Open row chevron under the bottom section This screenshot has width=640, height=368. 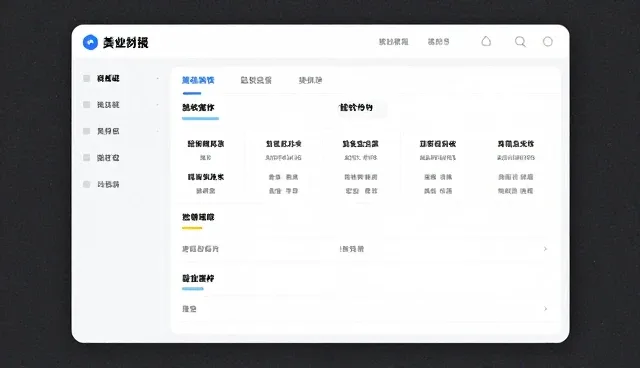pos(545,309)
